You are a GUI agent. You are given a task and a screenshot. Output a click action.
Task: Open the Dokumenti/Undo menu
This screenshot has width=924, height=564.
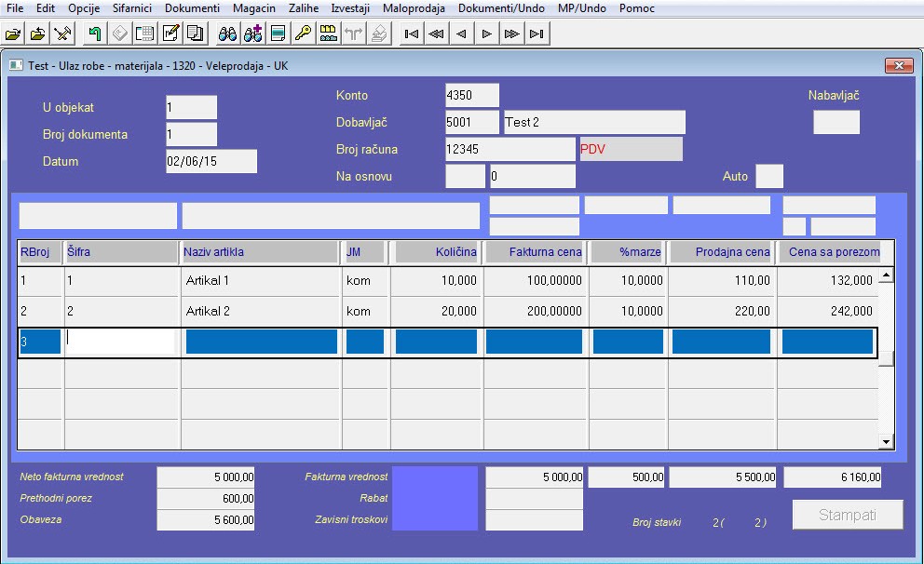point(501,8)
